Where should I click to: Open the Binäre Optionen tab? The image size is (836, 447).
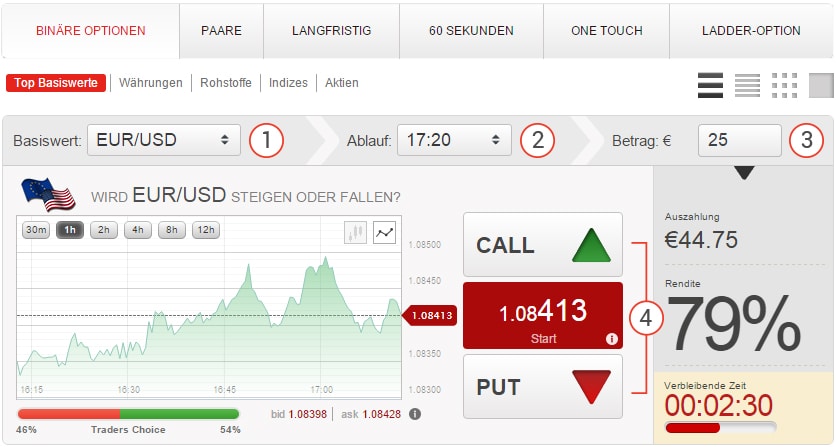[91, 31]
